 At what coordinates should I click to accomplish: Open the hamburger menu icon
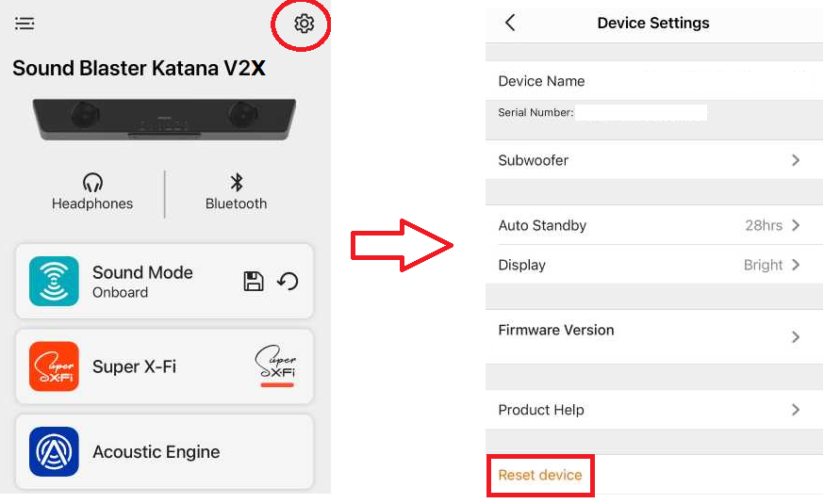click(x=25, y=24)
